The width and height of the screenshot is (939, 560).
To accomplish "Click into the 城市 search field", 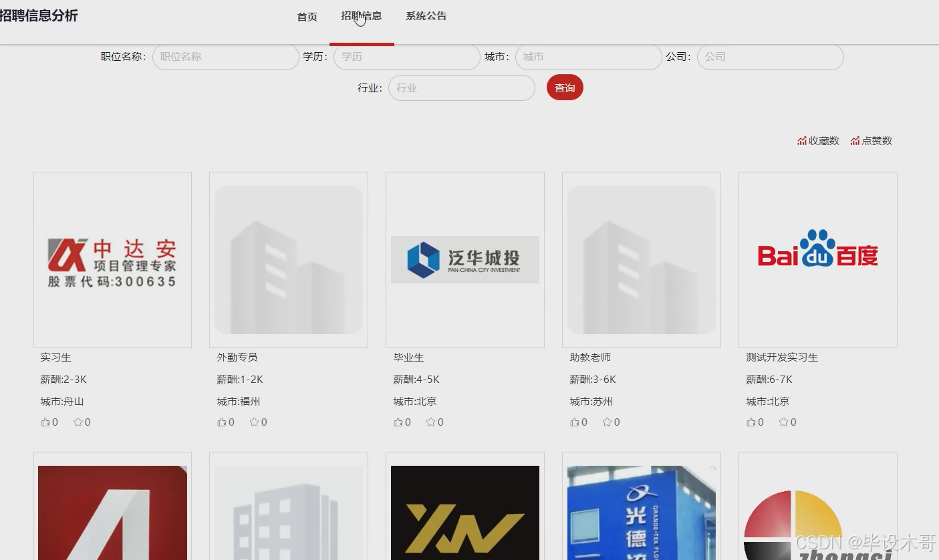I will [x=589, y=57].
